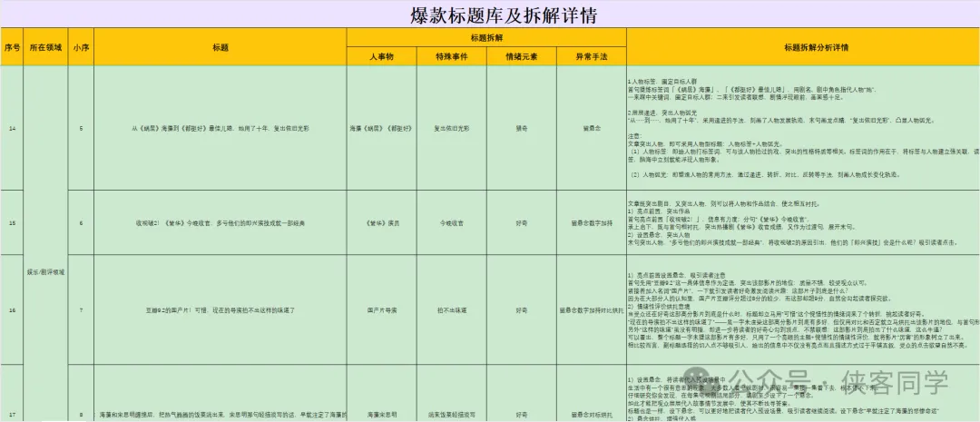Select the 人事物 sub-header
This screenshot has height=422, width=980.
coord(382,56)
